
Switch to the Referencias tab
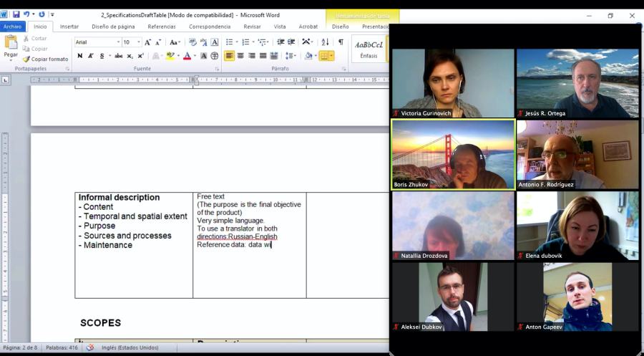(x=162, y=27)
